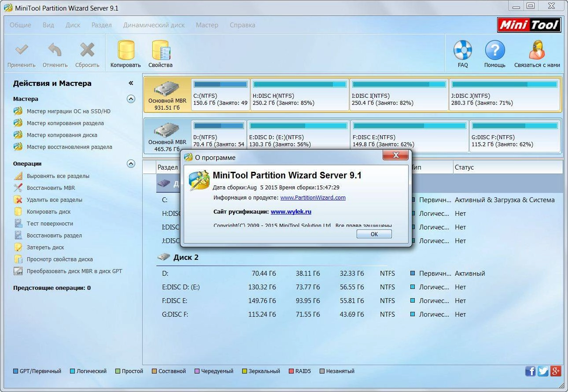This screenshot has height=392, width=568.
Task: Click OK in the О программе dialog
Action: [374, 234]
